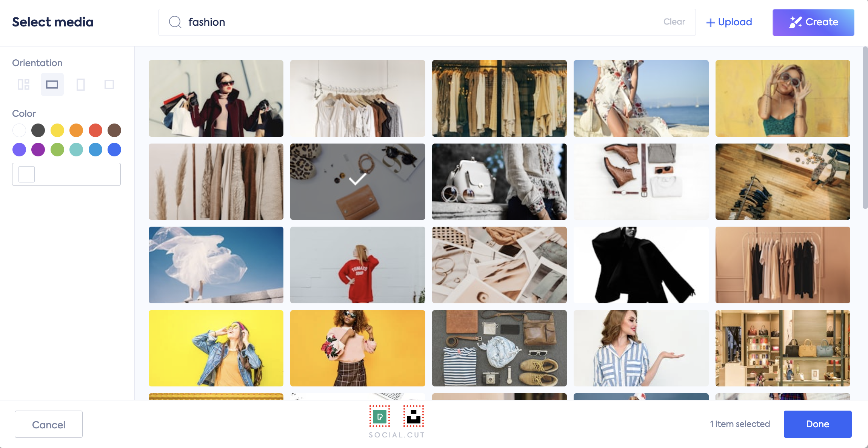Pick the handbag store shelves photo
Screen dimensions: 868x448
coord(783,348)
